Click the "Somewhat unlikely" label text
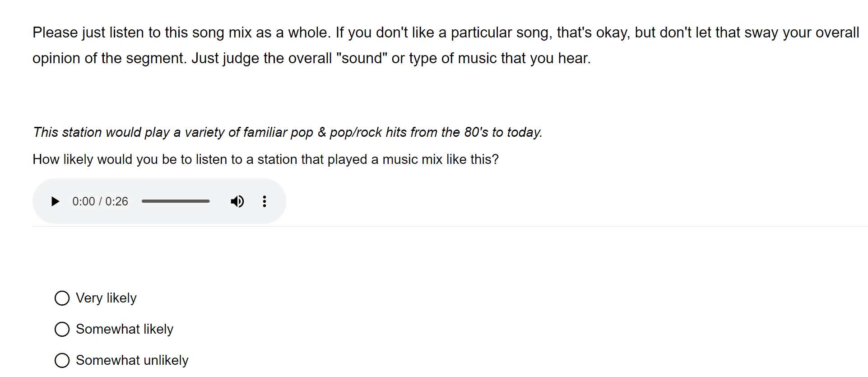 tap(132, 360)
